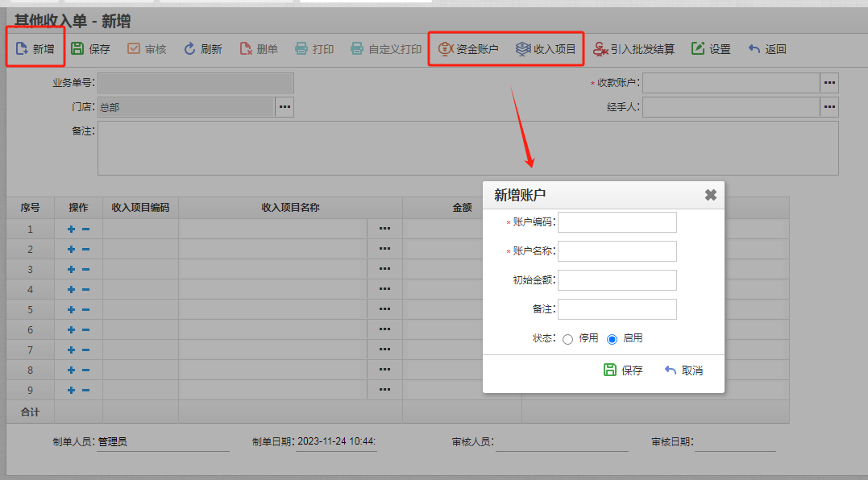This screenshot has height=480, width=868.
Task: Click the plus icon in row 7
Action: pos(72,350)
